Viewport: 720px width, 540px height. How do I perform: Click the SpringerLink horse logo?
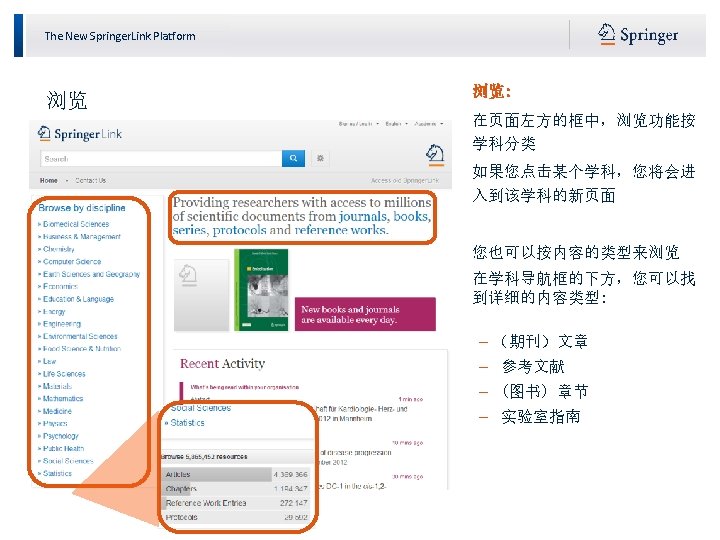click(80, 134)
